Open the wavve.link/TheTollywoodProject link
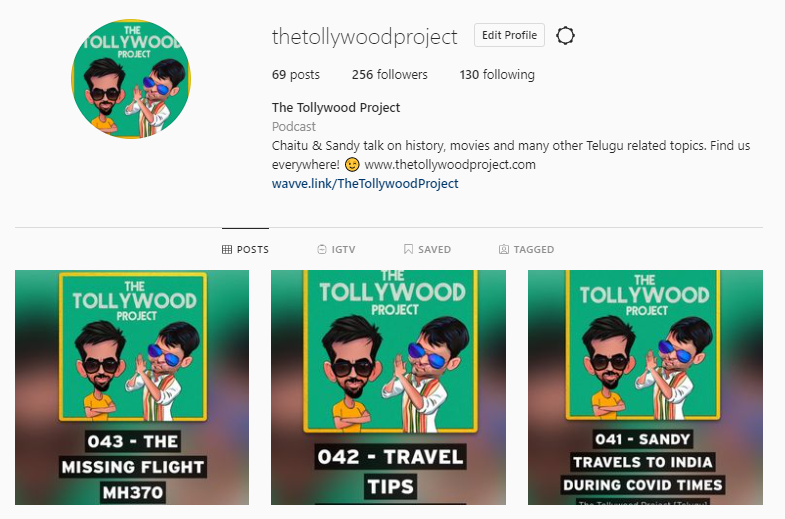Image resolution: width=785 pixels, height=519 pixels. coord(365,184)
